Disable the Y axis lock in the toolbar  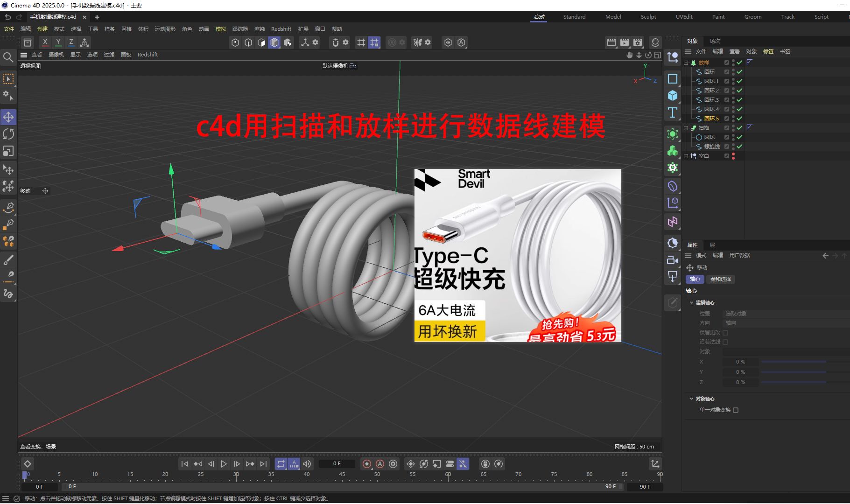(58, 42)
